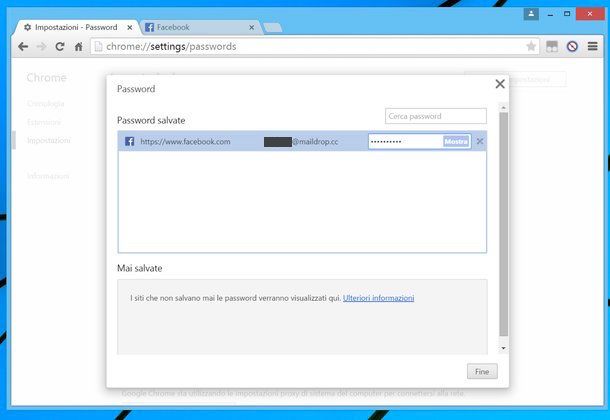Go back with the browser back arrow
This screenshot has height=420, width=610.
point(23,47)
